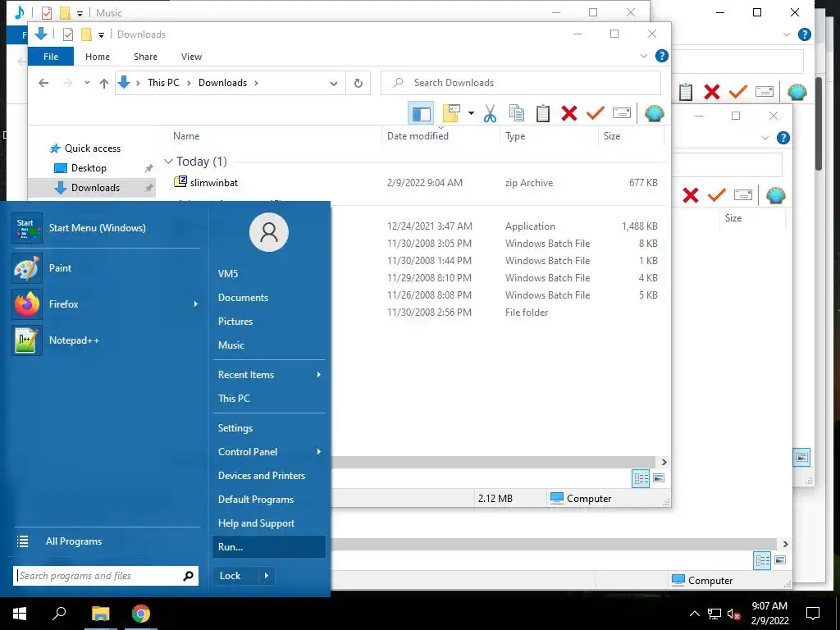
Task: Click the Paste icon in the rearmost window
Action: pos(686,92)
